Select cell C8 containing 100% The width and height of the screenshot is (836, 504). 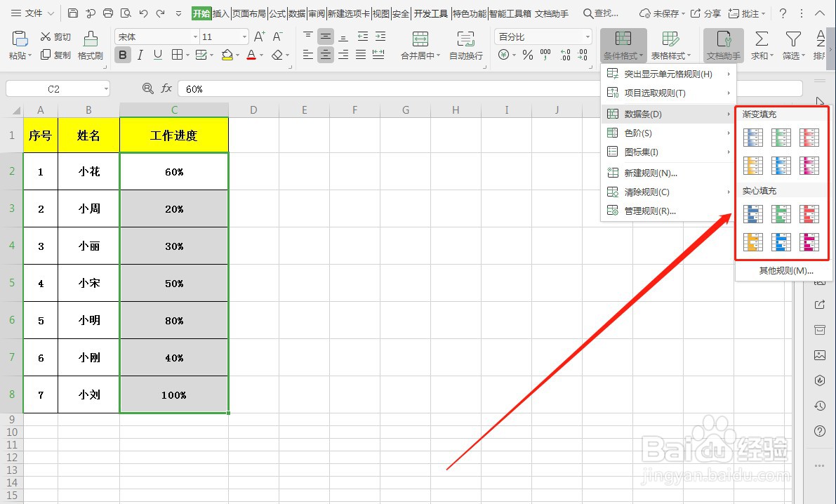pos(174,394)
